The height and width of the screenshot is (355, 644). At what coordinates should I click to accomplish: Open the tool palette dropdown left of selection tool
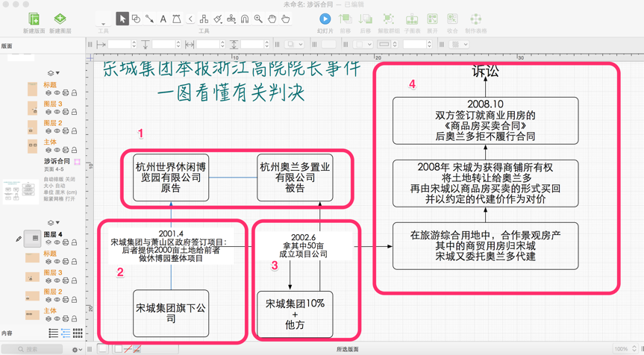103,21
